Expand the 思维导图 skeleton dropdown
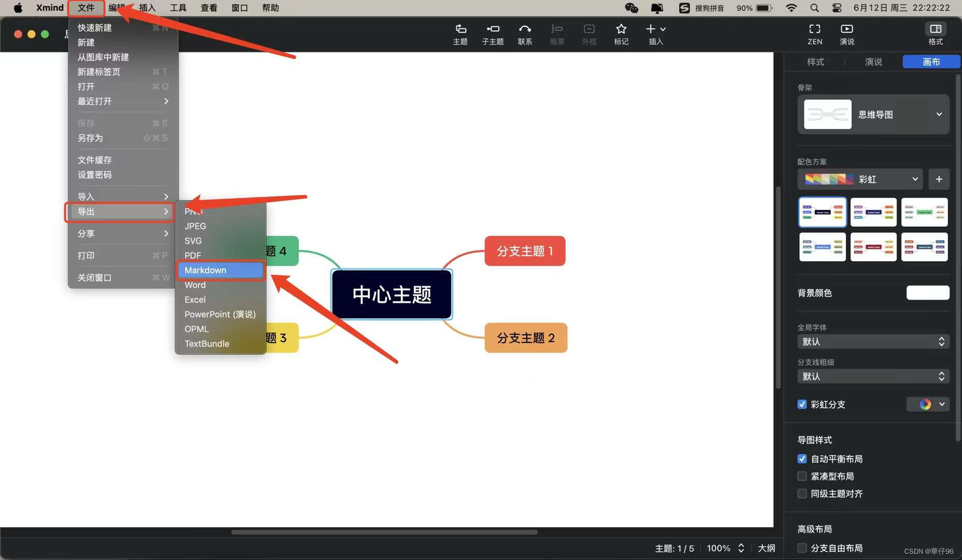The image size is (962, 560). pyautogui.click(x=939, y=114)
